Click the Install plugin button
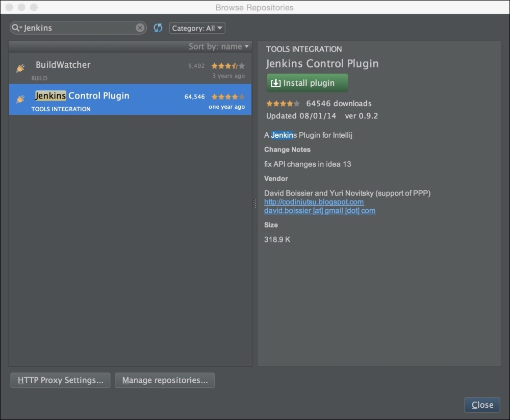The image size is (510, 420). (x=308, y=83)
